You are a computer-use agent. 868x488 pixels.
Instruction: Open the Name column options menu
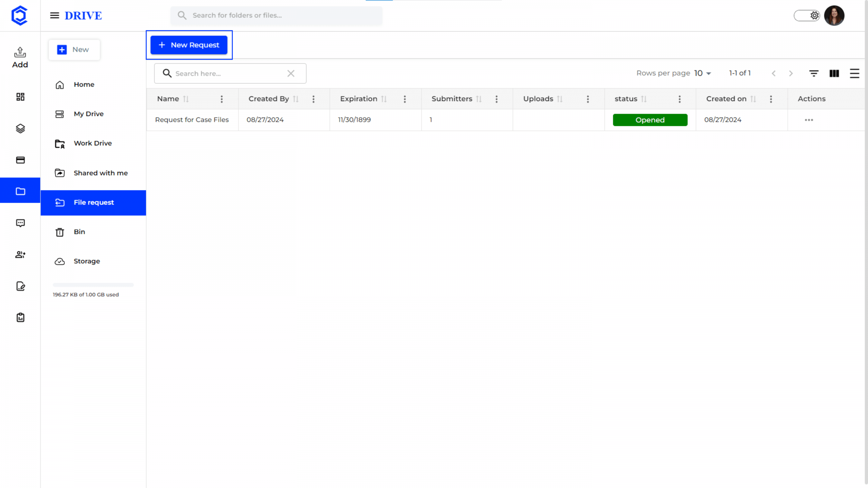pos(222,99)
